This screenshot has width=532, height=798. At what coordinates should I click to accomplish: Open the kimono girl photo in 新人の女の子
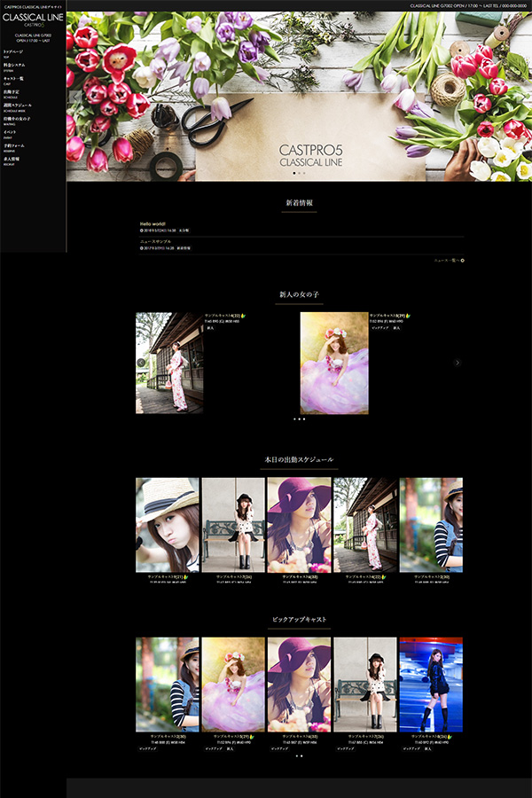click(169, 363)
